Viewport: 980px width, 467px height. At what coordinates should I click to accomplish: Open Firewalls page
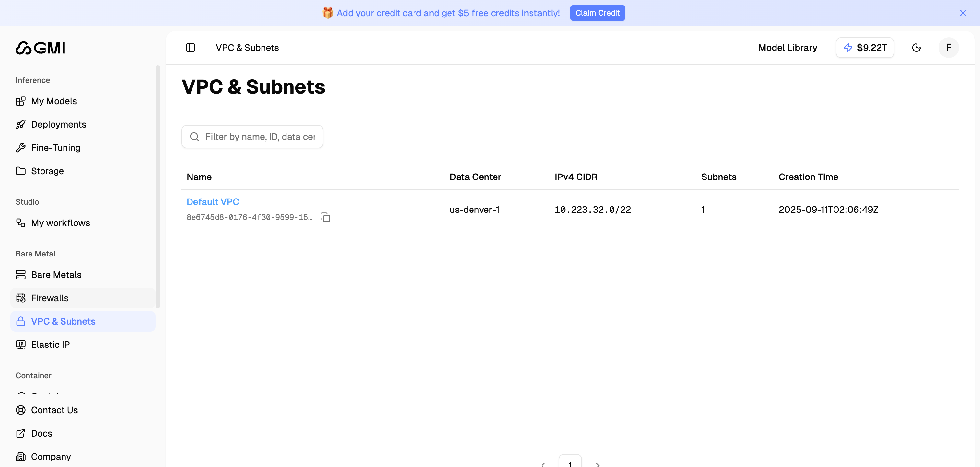[x=50, y=298]
